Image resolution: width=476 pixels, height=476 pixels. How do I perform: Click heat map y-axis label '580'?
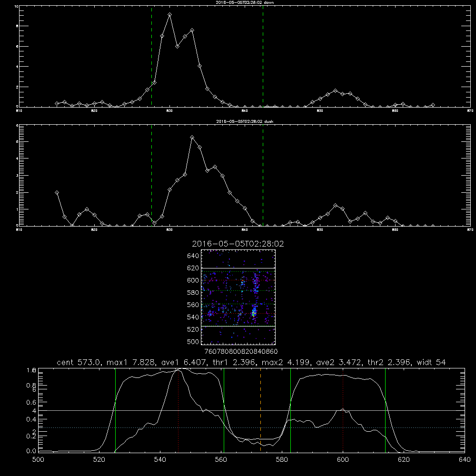click(193, 293)
